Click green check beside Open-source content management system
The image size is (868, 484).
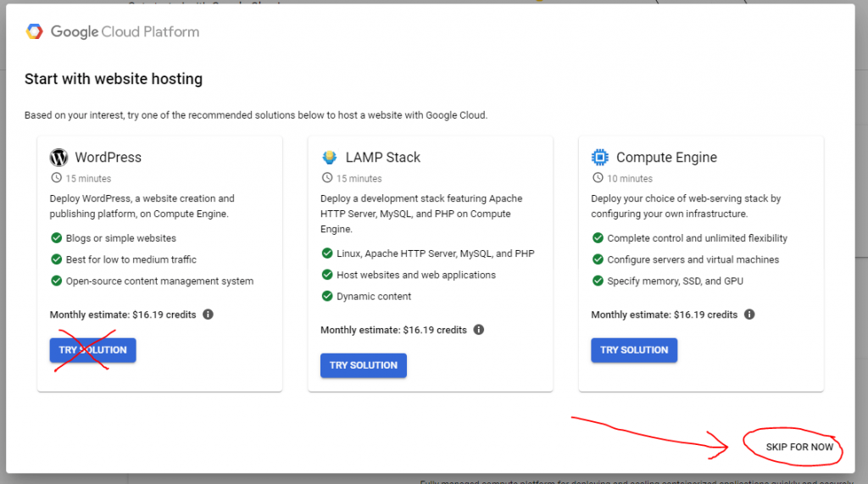pyautogui.click(x=57, y=281)
